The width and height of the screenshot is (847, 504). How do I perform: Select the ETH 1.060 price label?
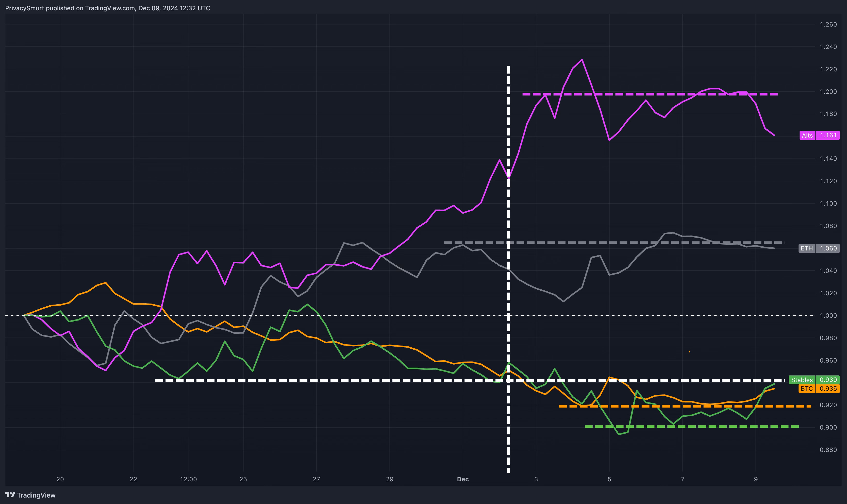click(819, 248)
